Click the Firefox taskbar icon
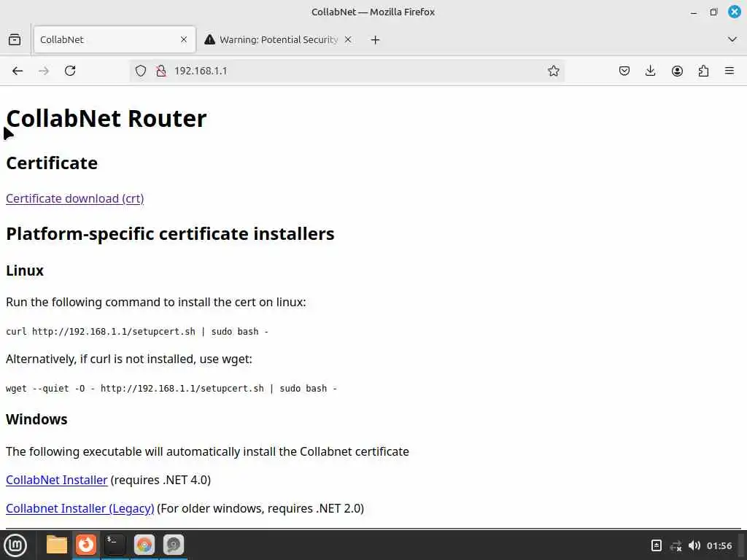The height and width of the screenshot is (560, 747). [86, 544]
